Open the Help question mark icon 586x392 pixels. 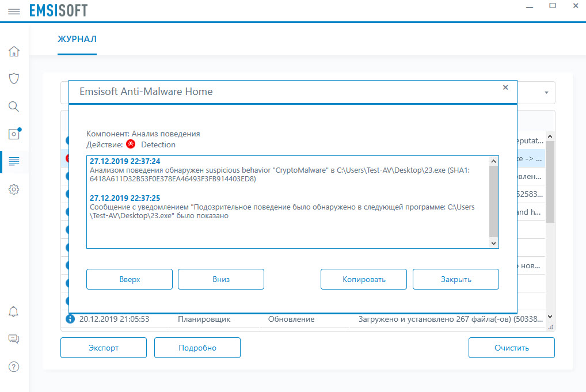(14, 367)
